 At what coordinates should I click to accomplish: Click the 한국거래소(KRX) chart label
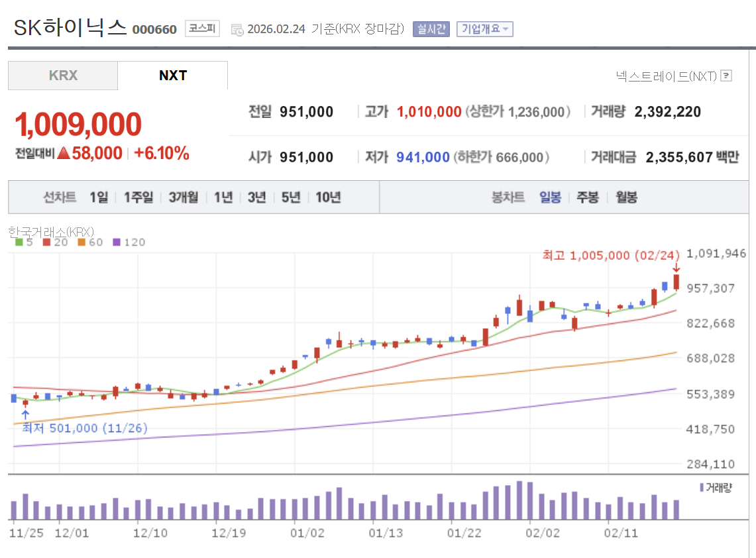tap(51, 232)
